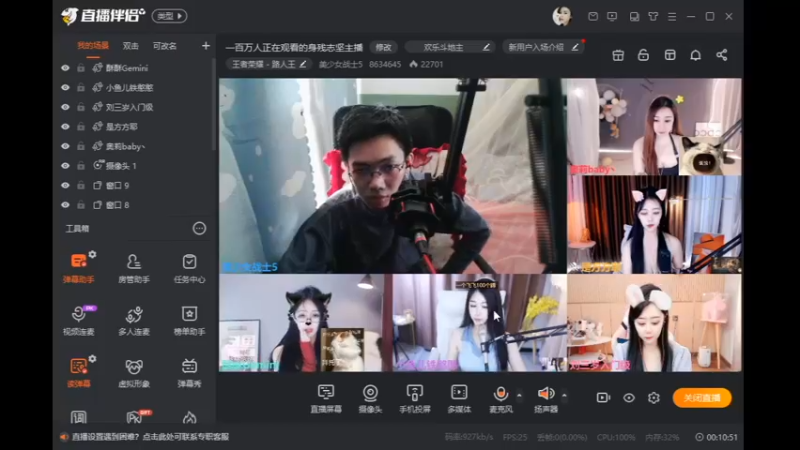Viewport: 800px width, 450px height.
Task: Add 手机投屏 phone casting source
Action: (x=415, y=398)
